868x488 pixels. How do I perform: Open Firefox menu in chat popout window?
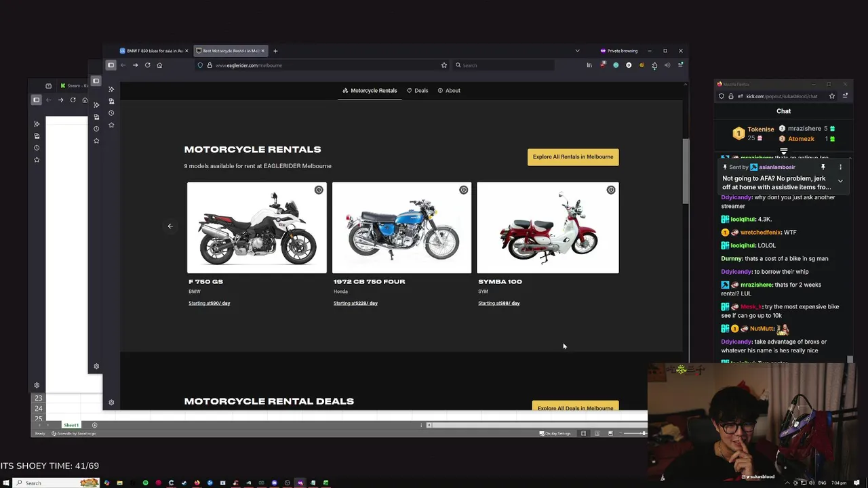click(x=845, y=96)
